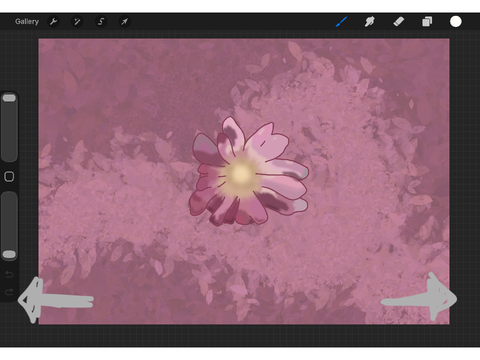The height and width of the screenshot is (360, 480).
Task: Open the Adjustments magic wand menu
Action: click(x=77, y=22)
